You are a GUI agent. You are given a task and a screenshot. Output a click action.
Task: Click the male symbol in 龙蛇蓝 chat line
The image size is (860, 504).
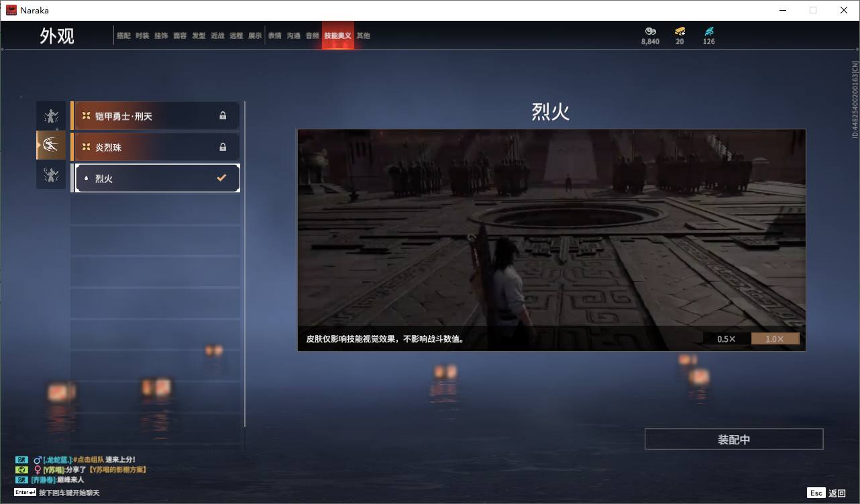pyautogui.click(x=38, y=460)
